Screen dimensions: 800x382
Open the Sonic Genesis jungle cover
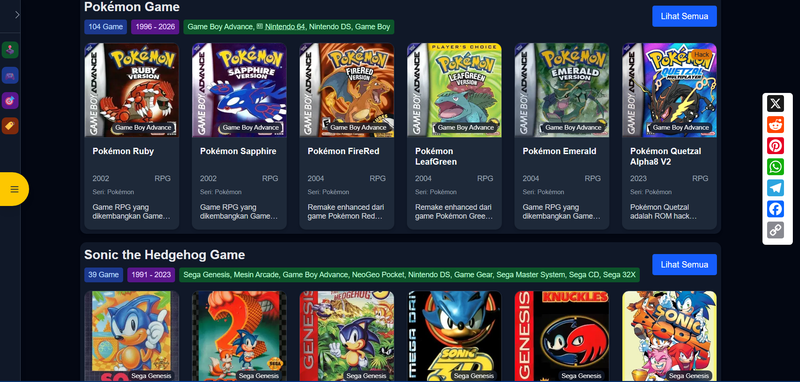click(347, 336)
